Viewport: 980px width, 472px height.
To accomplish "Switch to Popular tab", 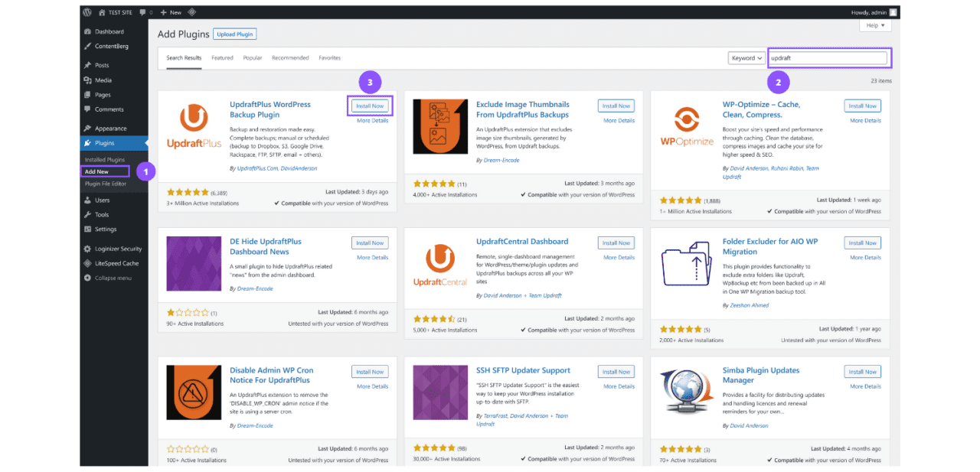I will pyautogui.click(x=253, y=58).
